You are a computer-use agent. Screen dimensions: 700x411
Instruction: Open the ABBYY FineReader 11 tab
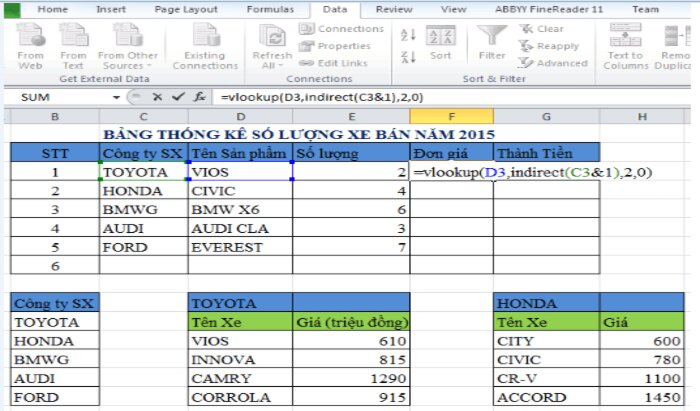549,9
